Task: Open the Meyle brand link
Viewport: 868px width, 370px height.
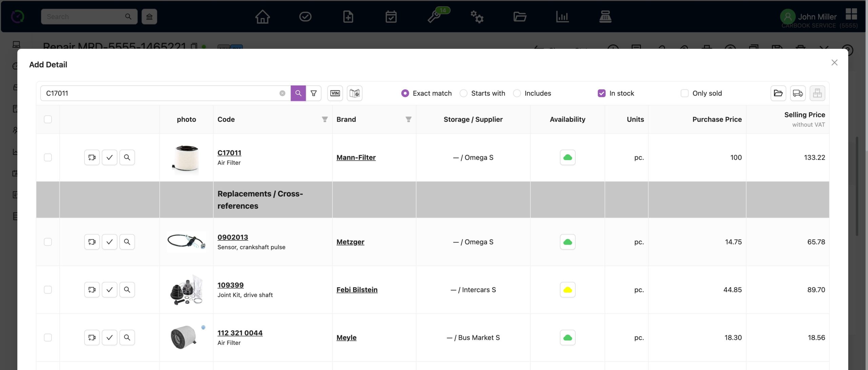Action: click(346, 337)
